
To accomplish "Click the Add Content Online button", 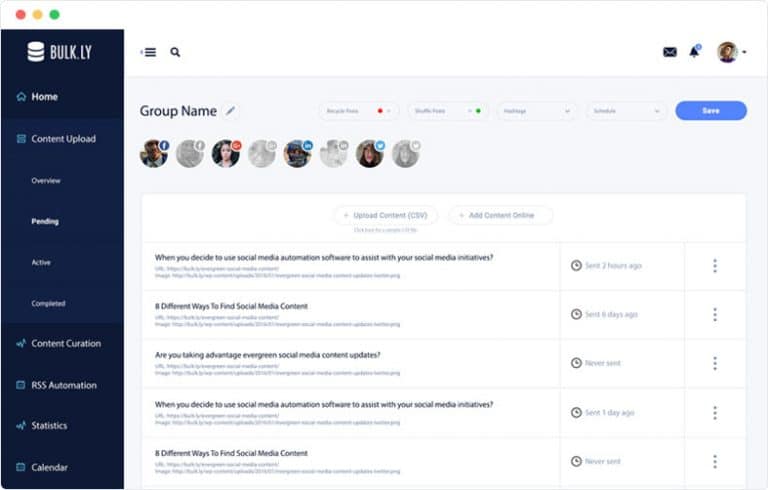I will 500,215.
